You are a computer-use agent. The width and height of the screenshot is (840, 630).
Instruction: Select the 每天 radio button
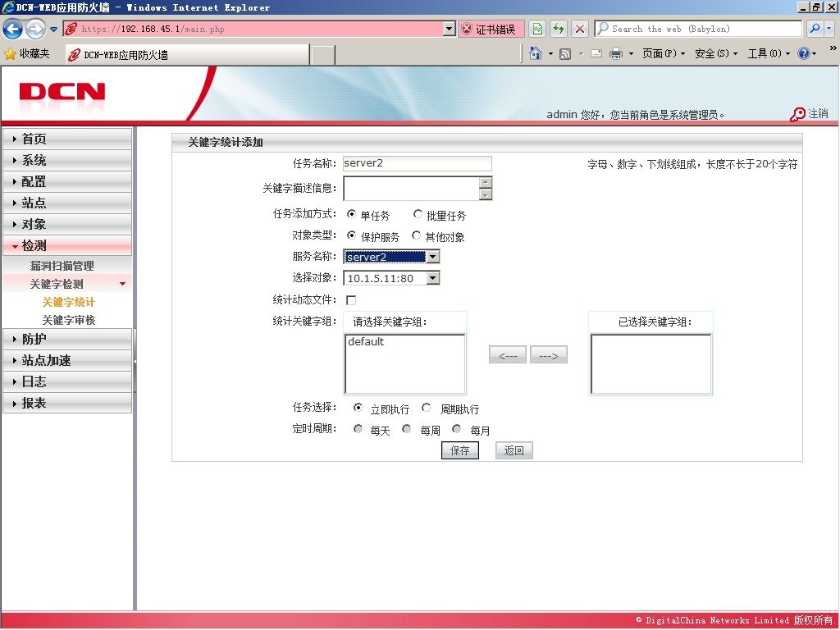pyautogui.click(x=358, y=429)
